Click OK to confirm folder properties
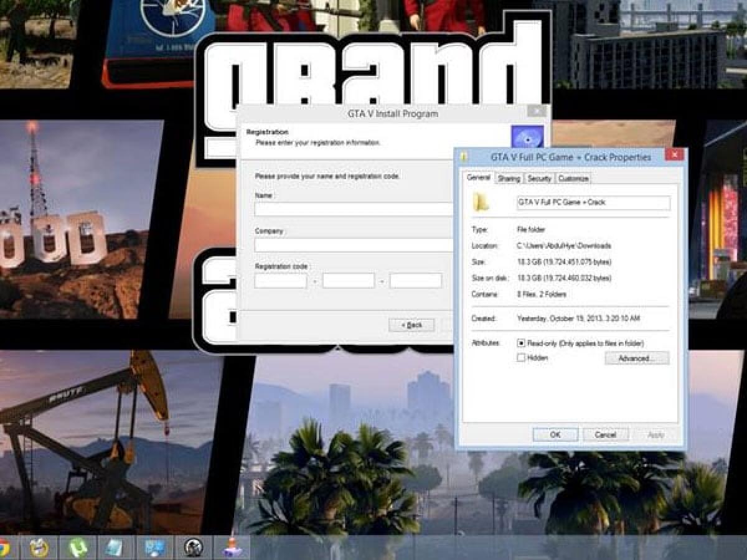Viewport: 747px width, 560px height. click(x=555, y=434)
